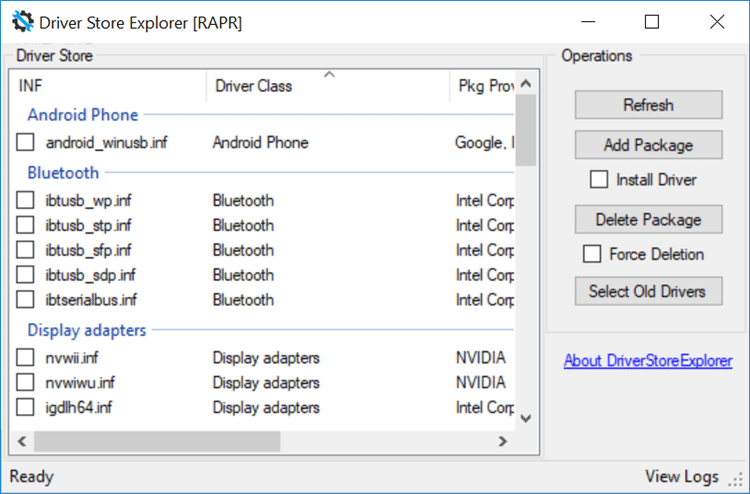Select the ibtusb_stp.inf file name
This screenshot has width=750, height=494.
[88, 225]
